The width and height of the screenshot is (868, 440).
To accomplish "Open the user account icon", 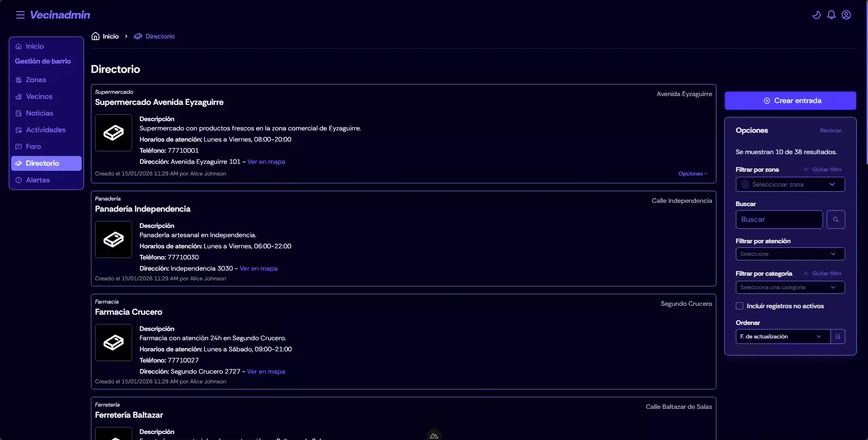I will [847, 14].
